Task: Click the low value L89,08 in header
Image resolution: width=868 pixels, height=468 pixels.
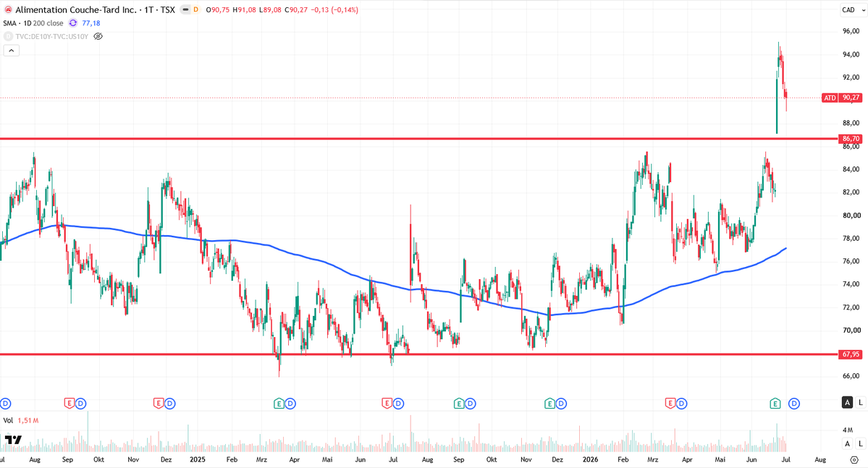Action: pyautogui.click(x=270, y=10)
